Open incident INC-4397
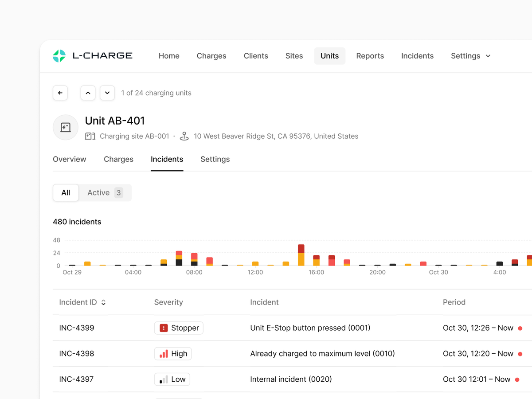 pos(76,379)
